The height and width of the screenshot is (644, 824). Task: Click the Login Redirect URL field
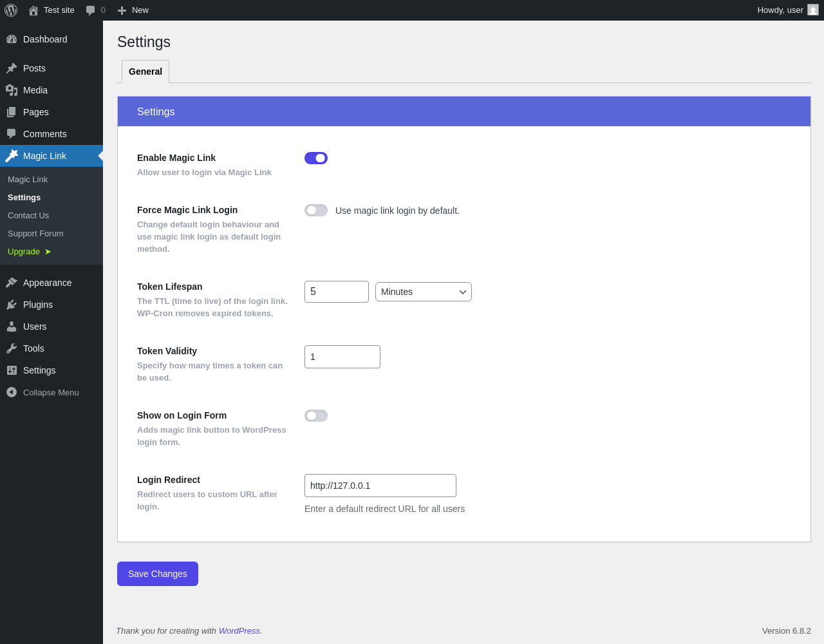pos(380,486)
